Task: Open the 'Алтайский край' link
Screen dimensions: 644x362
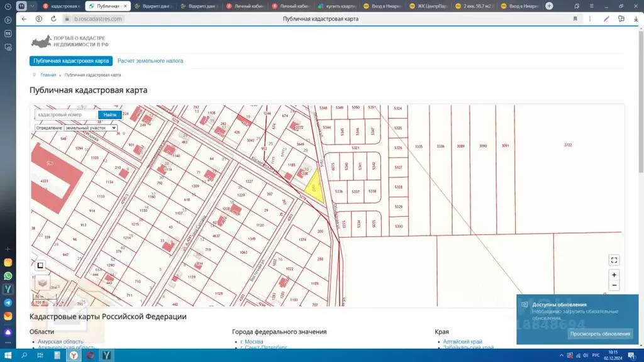Action: [462, 341]
